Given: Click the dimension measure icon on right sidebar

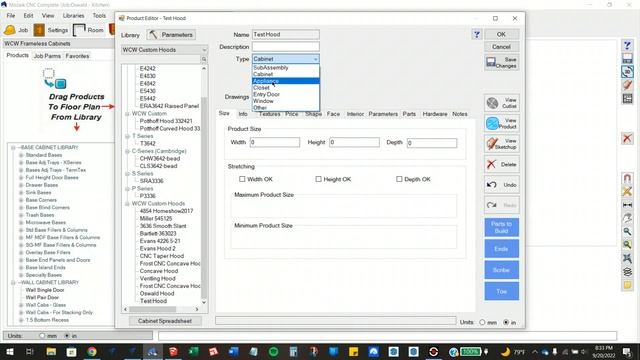Looking at the screenshot, I should [x=627, y=204].
